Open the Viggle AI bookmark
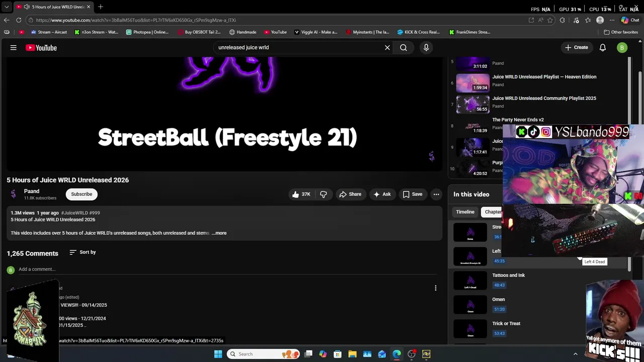 (x=316, y=32)
